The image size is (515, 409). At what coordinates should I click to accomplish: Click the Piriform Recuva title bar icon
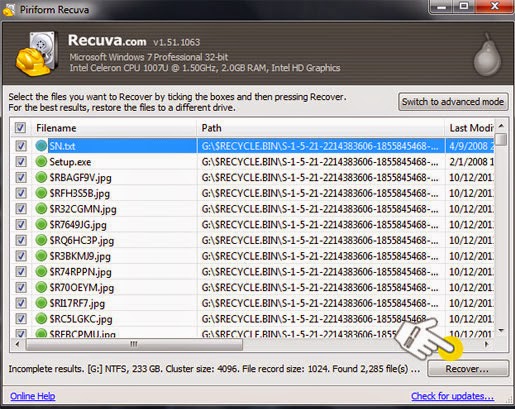[9, 9]
